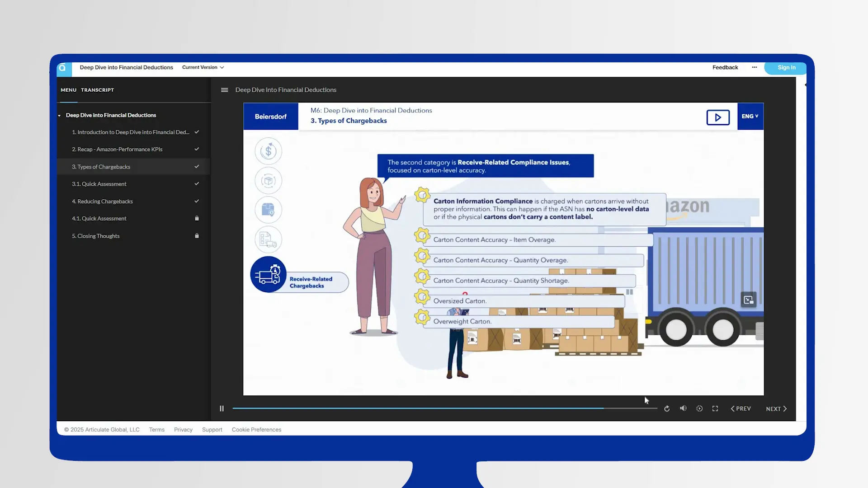Switch to the TRANSCRIPT tab
Screen dimensions: 868x488
pos(98,90)
